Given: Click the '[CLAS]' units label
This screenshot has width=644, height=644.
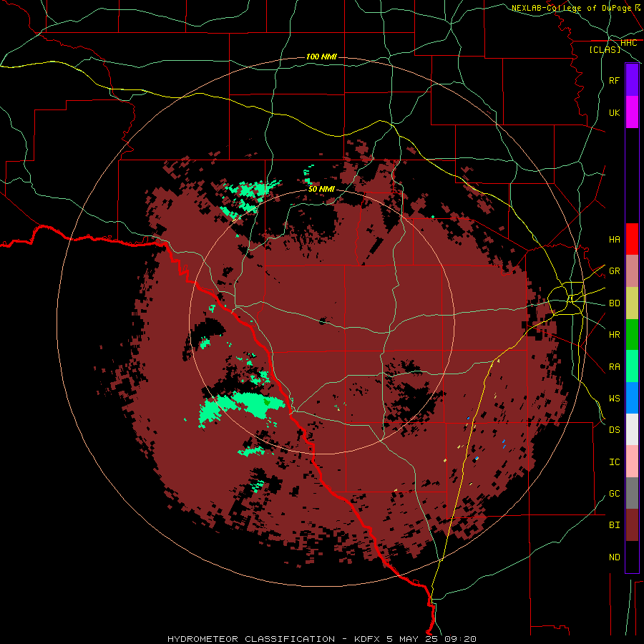Looking at the screenshot, I should click(x=605, y=49).
